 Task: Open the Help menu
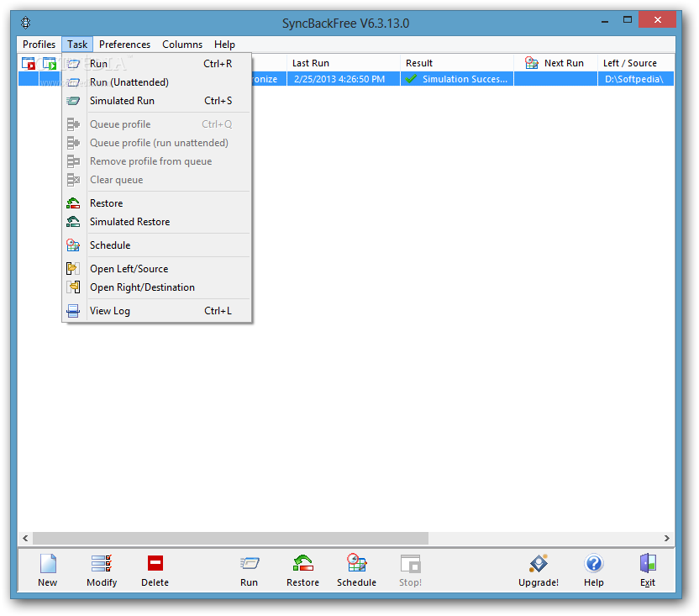coord(224,45)
